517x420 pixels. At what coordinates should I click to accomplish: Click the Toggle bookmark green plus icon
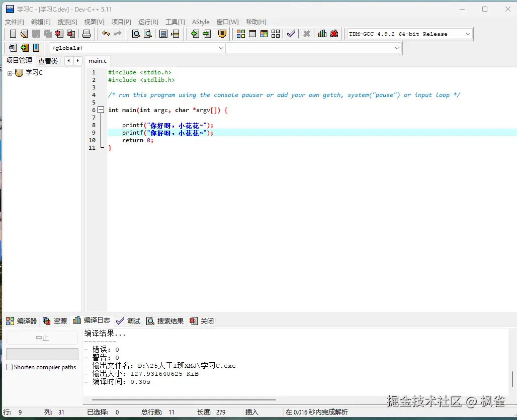(25, 48)
